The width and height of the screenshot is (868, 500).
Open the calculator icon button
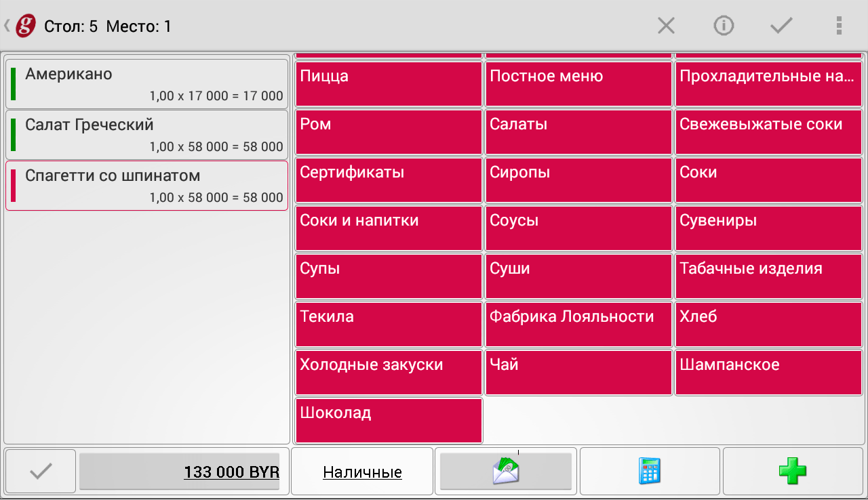click(x=650, y=471)
